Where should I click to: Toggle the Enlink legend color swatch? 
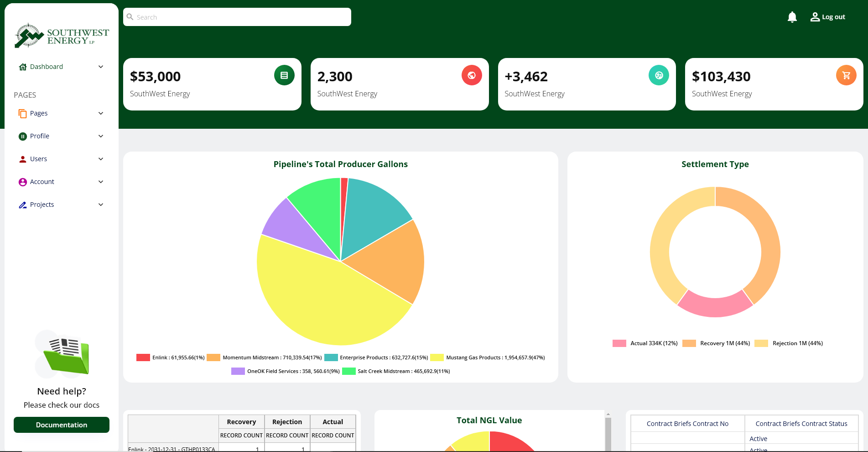pyautogui.click(x=143, y=357)
